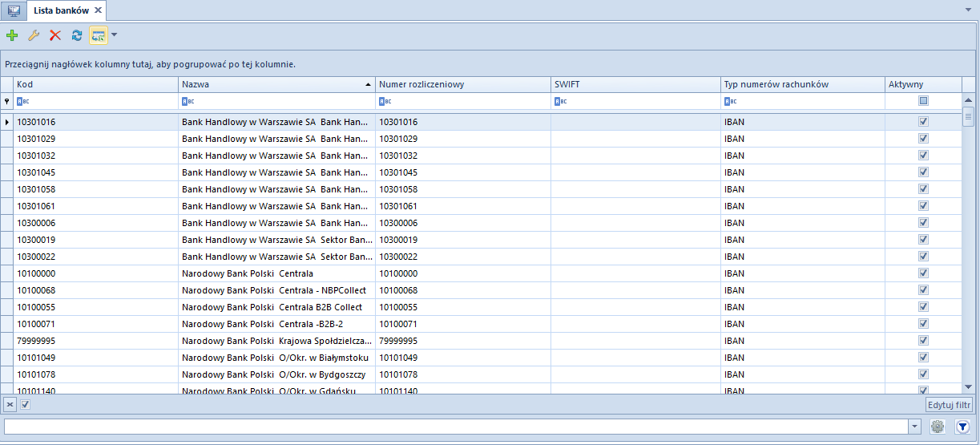Click filter cell under SWIFT column
The width and height of the screenshot is (980, 445).
635,101
